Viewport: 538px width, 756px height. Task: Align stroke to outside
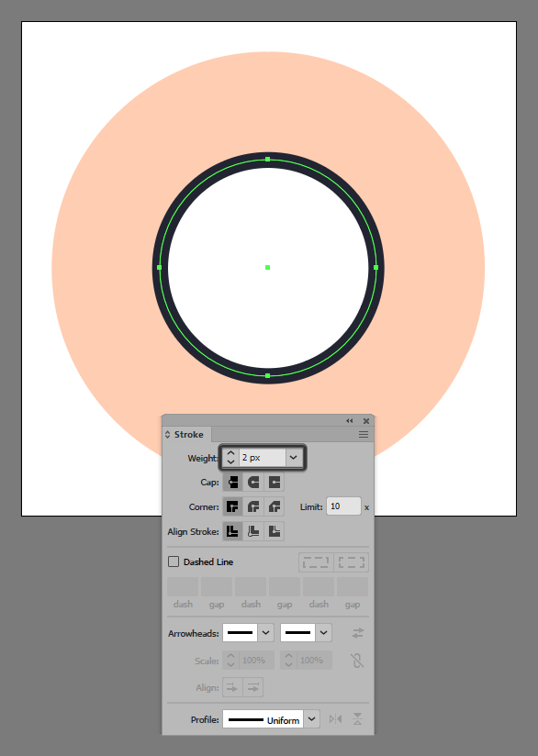tap(275, 531)
